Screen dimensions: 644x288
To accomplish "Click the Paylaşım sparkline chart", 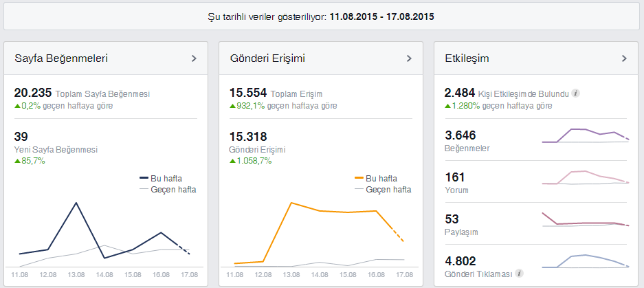I will (x=586, y=220).
